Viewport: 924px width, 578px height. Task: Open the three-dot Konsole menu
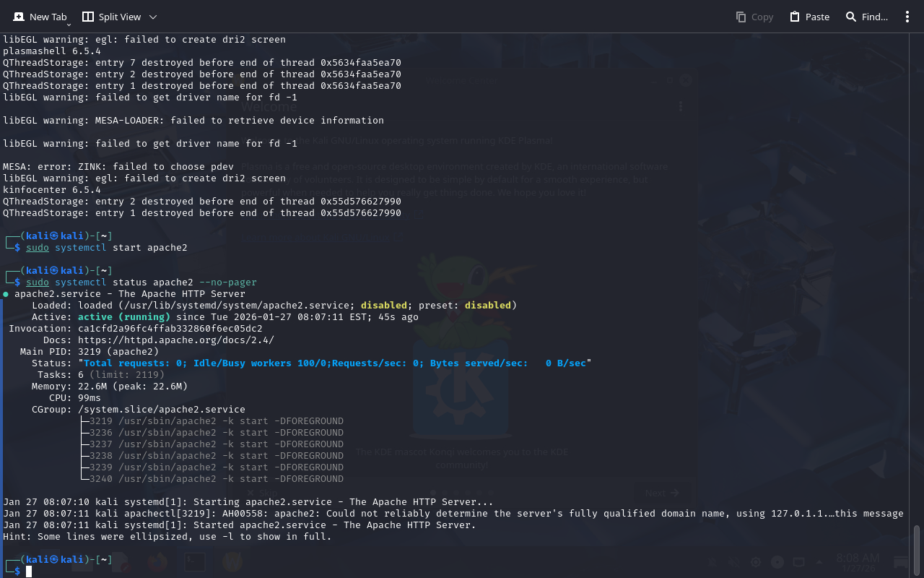pyautogui.click(x=907, y=17)
